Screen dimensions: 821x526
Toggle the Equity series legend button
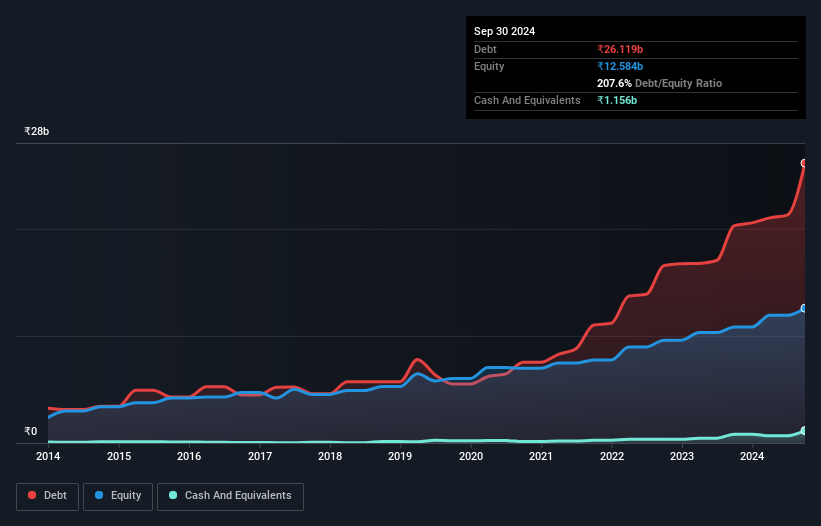118,496
